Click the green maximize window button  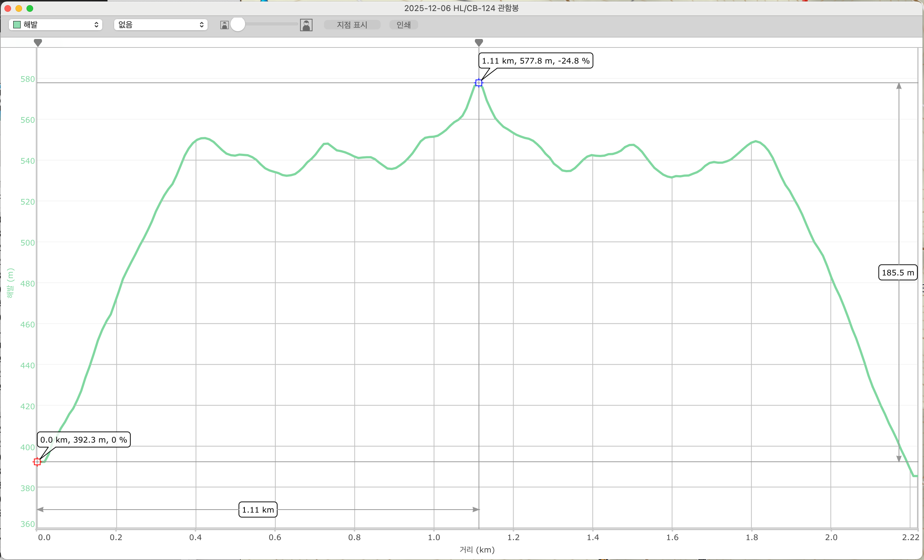click(x=30, y=8)
